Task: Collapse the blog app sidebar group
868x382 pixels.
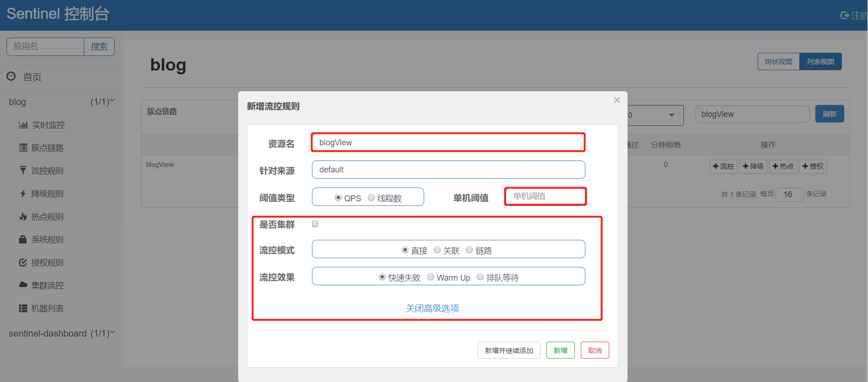Action: pyautogui.click(x=62, y=102)
